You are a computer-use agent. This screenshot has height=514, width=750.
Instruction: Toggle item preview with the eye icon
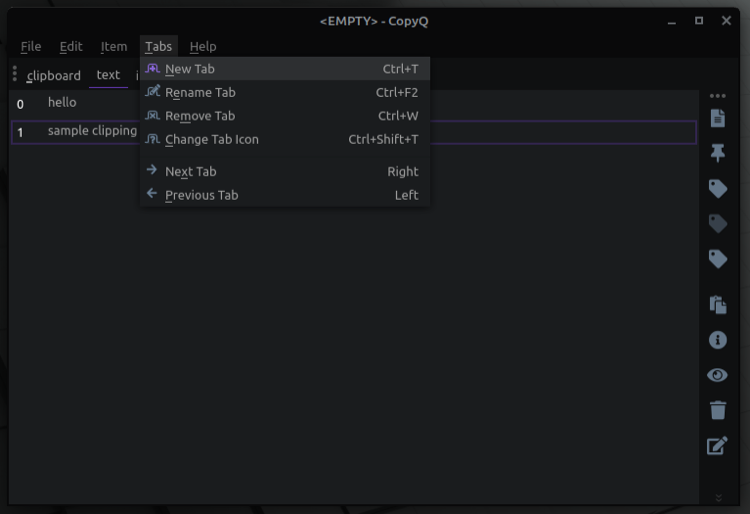pyautogui.click(x=717, y=375)
